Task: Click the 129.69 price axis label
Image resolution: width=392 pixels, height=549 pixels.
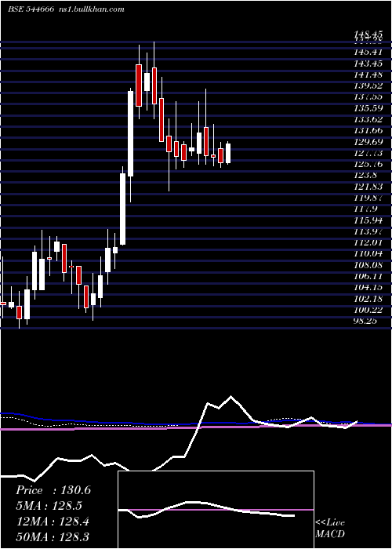Action: pyautogui.click(x=368, y=142)
